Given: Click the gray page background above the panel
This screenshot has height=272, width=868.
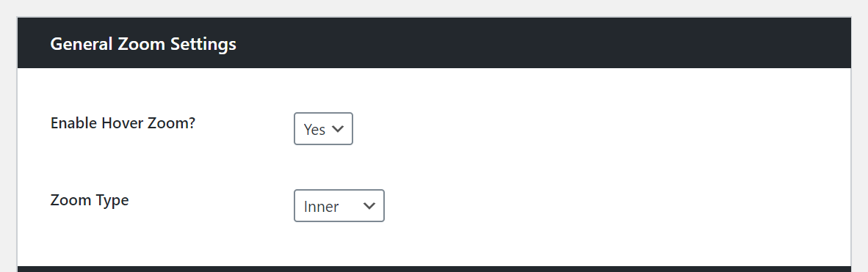Looking at the screenshot, I should 434,8.
